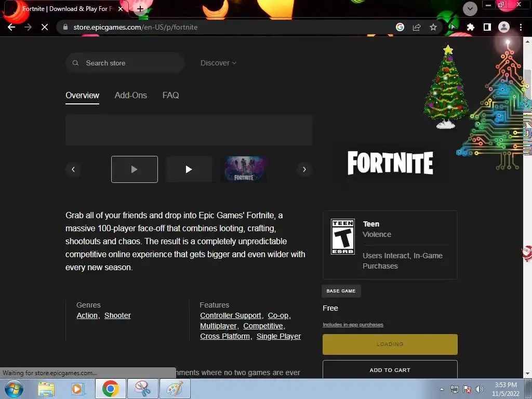The image size is (532, 399).
Task: Show next media thumbnails
Action: coord(304,169)
